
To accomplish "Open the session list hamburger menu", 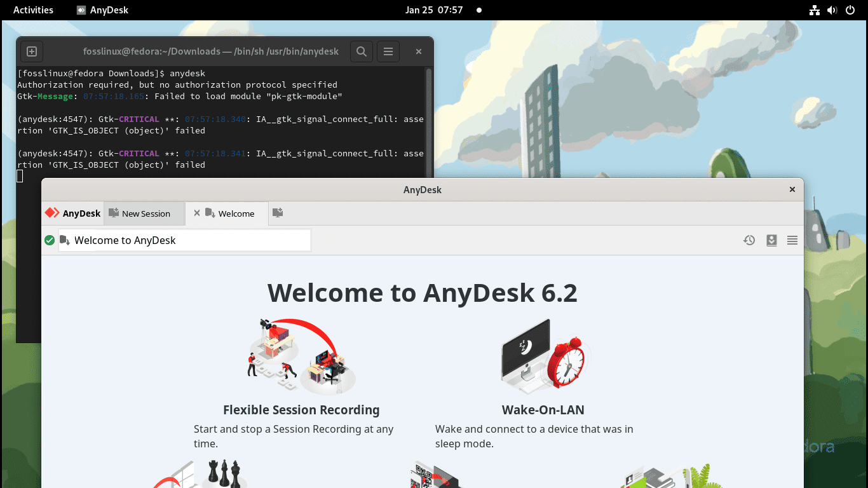I will (x=792, y=240).
